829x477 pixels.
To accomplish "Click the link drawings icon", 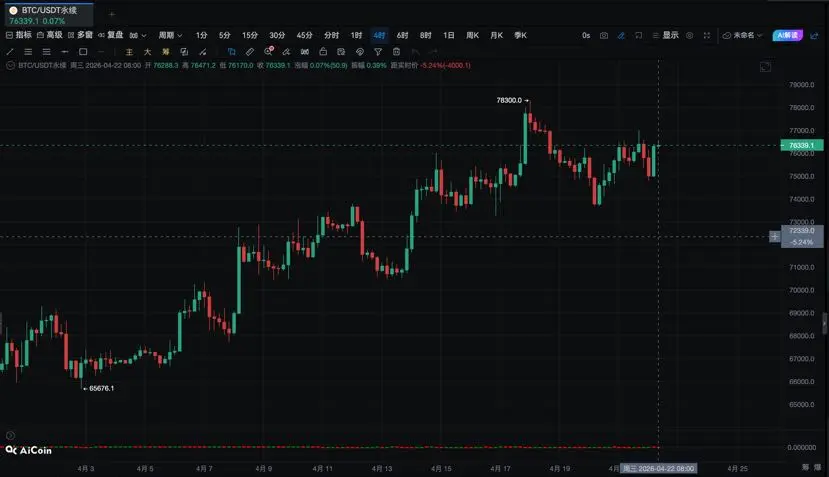I will point(305,52).
